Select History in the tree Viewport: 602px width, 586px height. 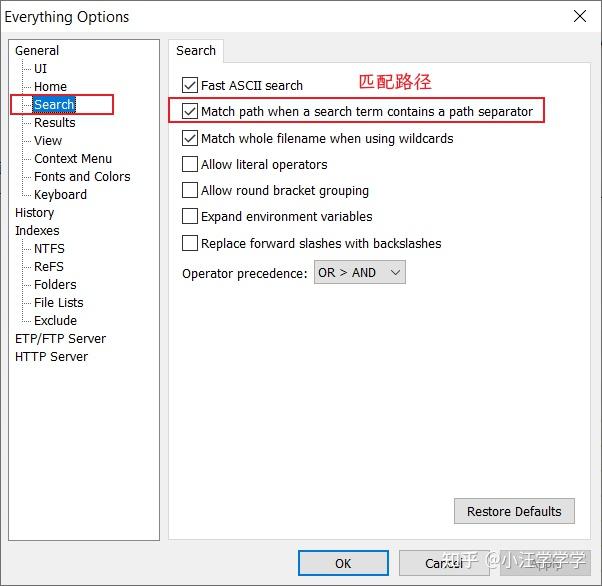[x=35, y=213]
